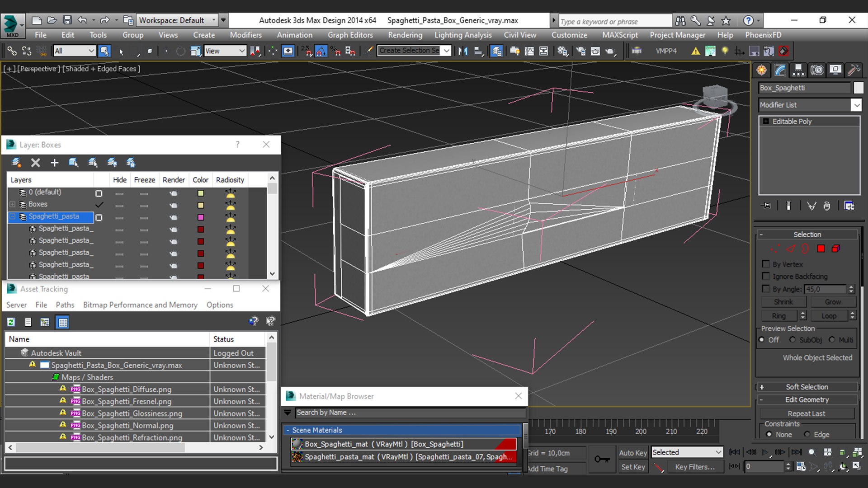
Task: Select Preview Selection SubObj radio button
Action: pos(792,340)
